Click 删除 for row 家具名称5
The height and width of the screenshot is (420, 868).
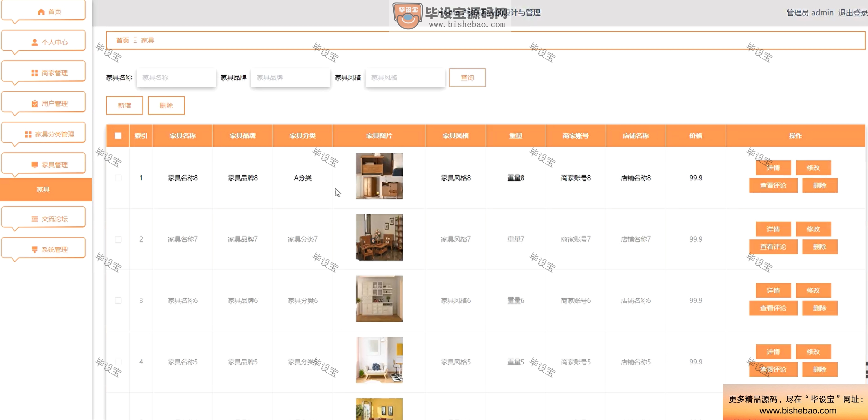(820, 370)
